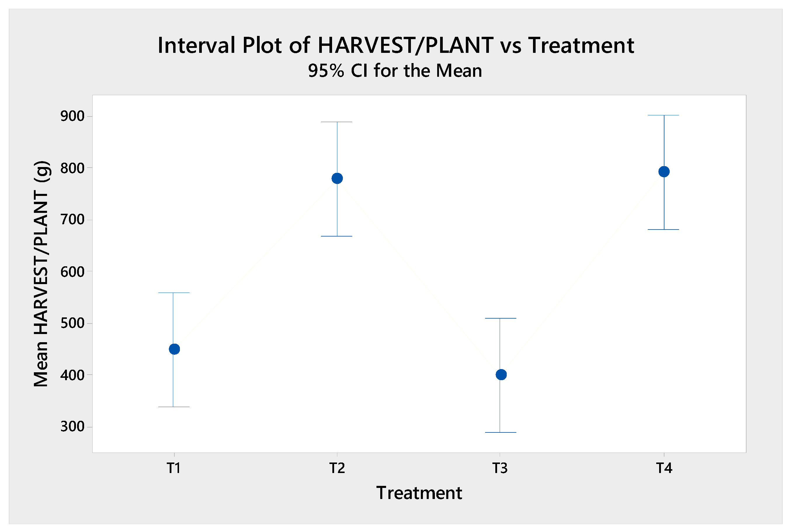Click the 900 y-axis tick label
Viewport: 790px width, 532px height.
tap(72, 117)
